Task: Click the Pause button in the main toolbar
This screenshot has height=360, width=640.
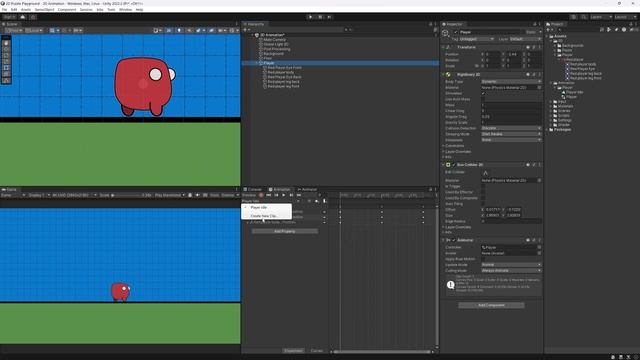Action: (x=320, y=17)
